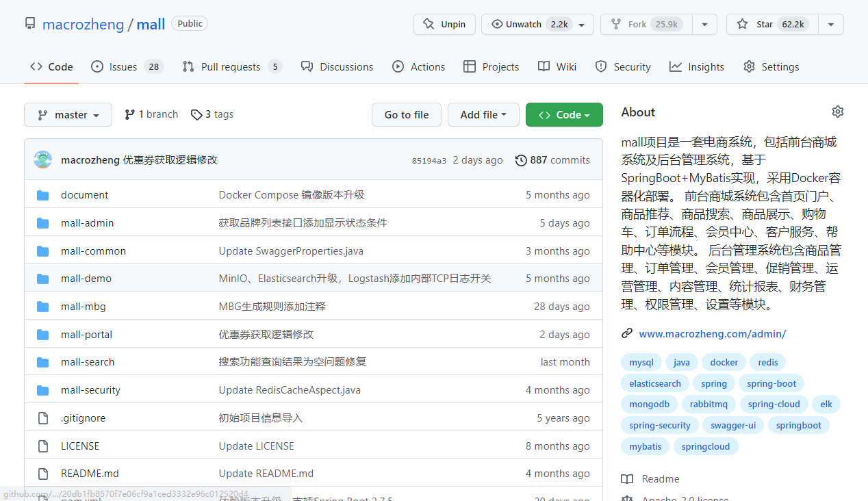The width and height of the screenshot is (868, 501).
Task: Select the spring-boot topic tag
Action: (772, 383)
